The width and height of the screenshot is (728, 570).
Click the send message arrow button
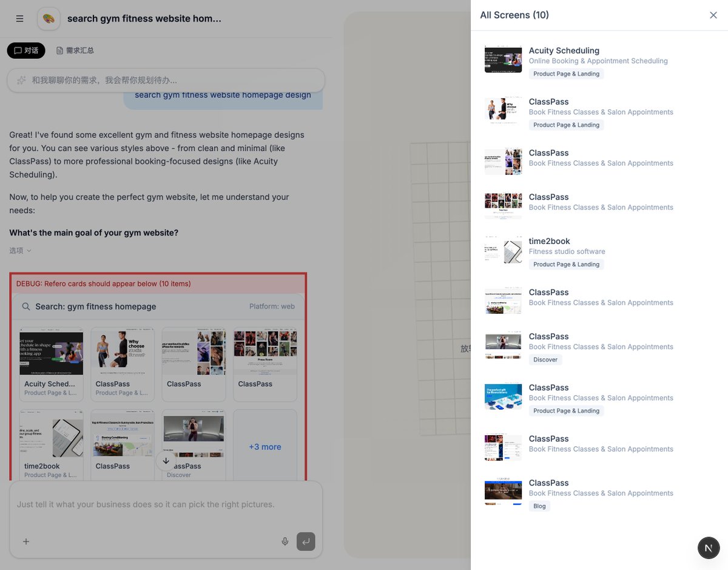pos(306,541)
